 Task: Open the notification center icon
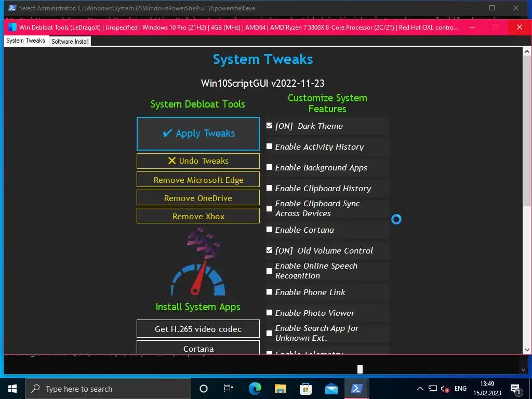(x=516, y=389)
